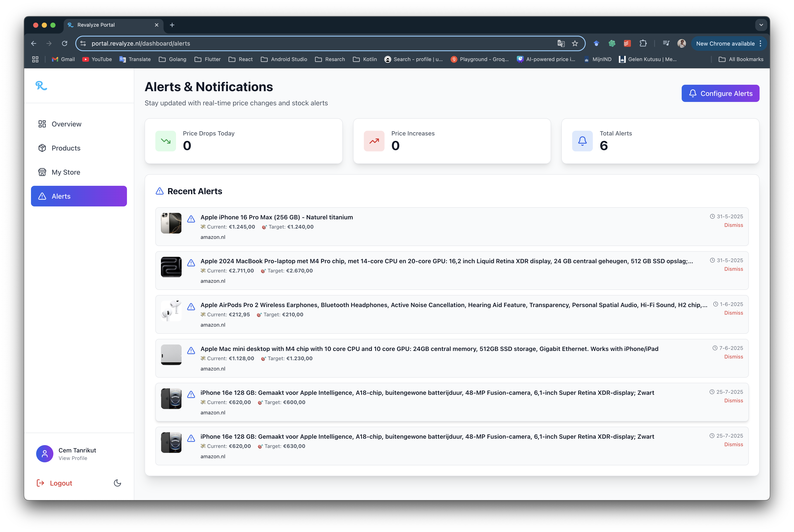
Task: Click warning icon on AirPods Pro alert
Action: pyautogui.click(x=191, y=307)
